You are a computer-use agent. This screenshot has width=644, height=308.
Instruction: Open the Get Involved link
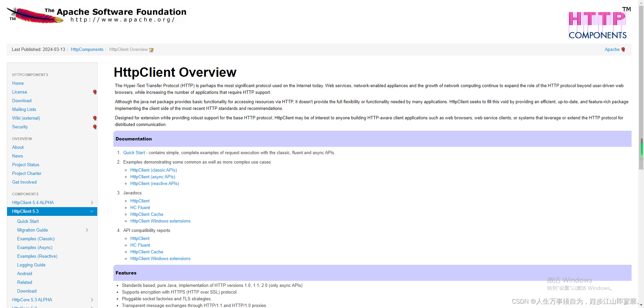click(24, 182)
